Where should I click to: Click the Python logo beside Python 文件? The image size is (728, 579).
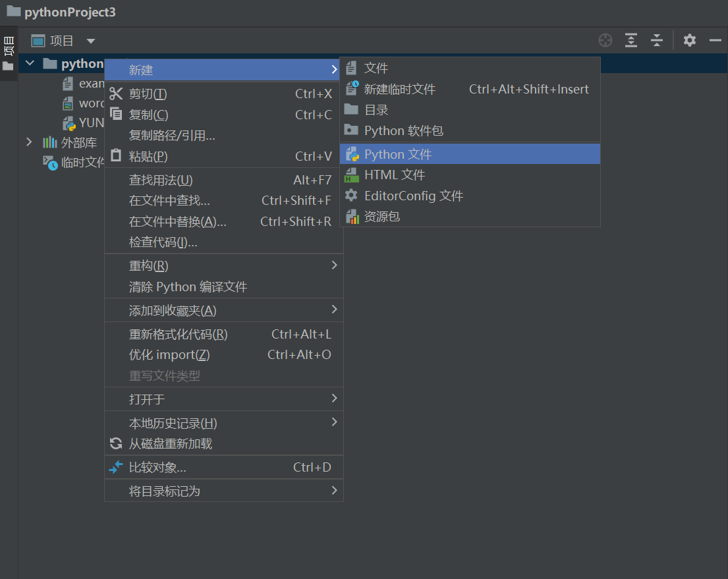[352, 153]
